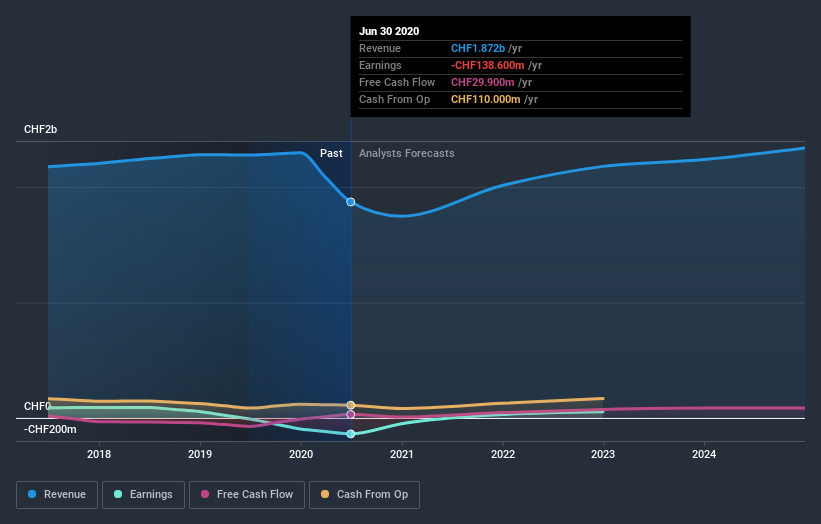821x524 pixels.
Task: Click the Analysts Forecasts label
Action: [x=407, y=153]
